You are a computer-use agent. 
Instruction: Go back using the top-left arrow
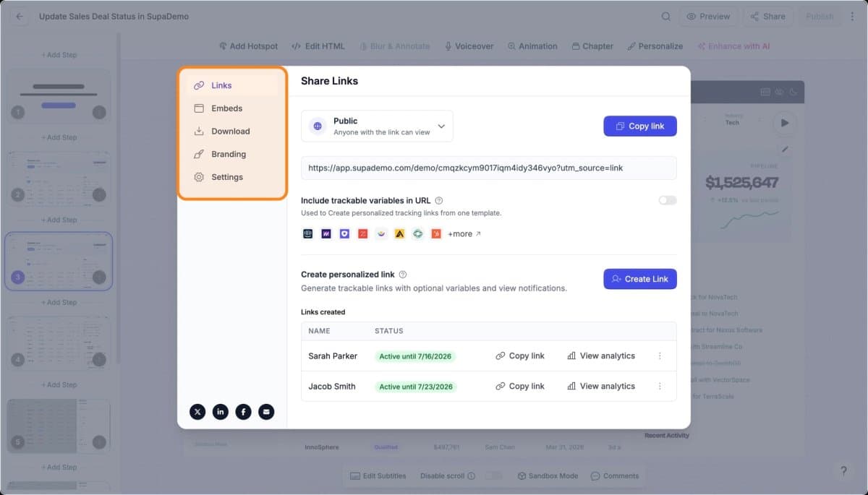(x=20, y=16)
